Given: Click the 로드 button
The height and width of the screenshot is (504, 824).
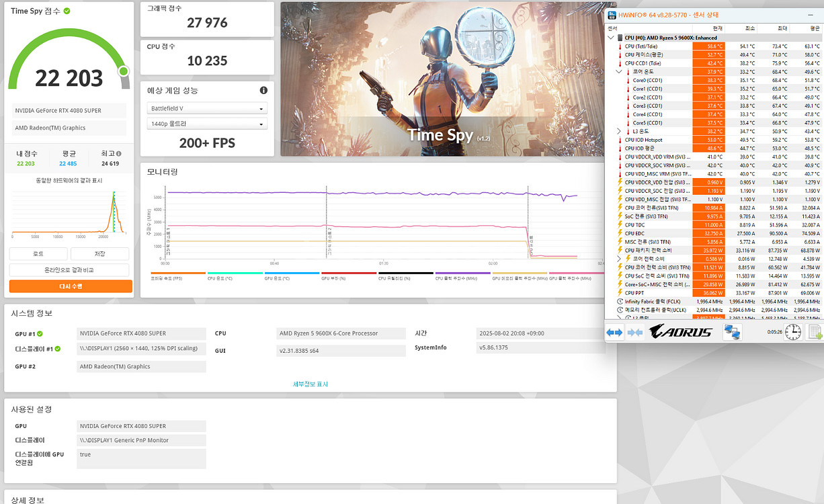Looking at the screenshot, I should coord(38,254).
